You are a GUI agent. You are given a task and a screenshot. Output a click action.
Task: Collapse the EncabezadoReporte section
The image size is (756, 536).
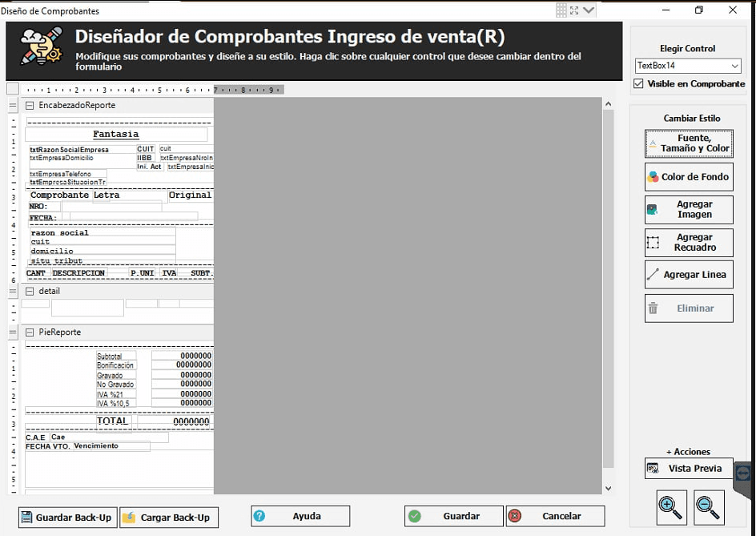[x=30, y=105]
